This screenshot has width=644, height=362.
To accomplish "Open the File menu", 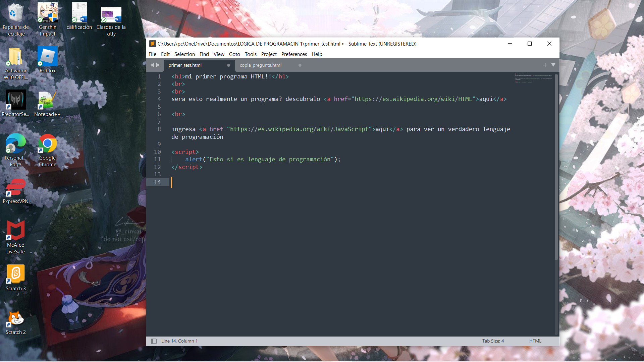I will tap(152, 54).
